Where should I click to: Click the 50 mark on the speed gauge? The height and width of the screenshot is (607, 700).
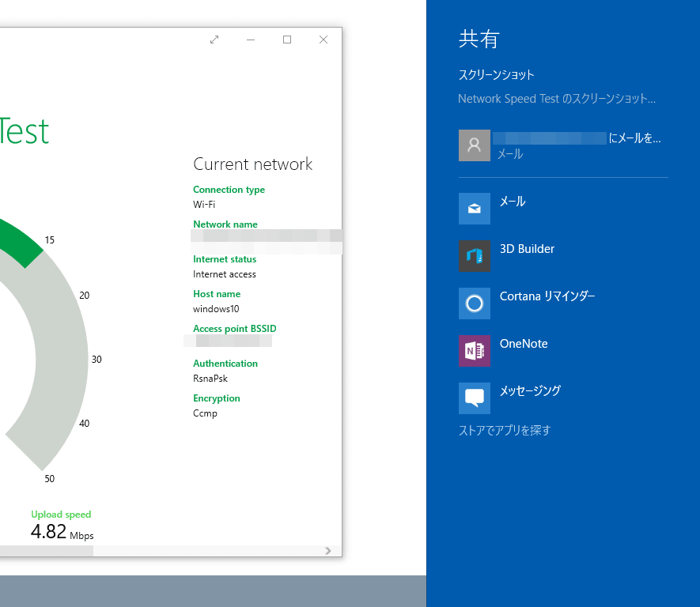pos(50,479)
